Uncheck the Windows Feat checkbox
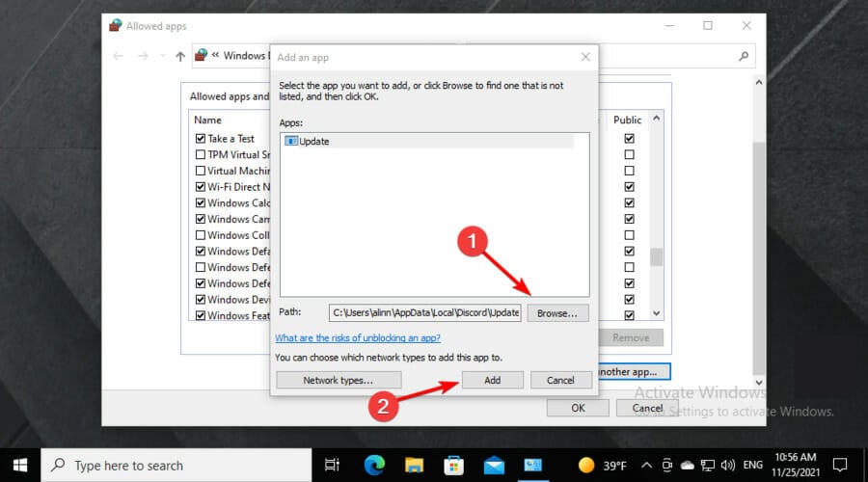The width and height of the screenshot is (868, 482). [x=201, y=315]
